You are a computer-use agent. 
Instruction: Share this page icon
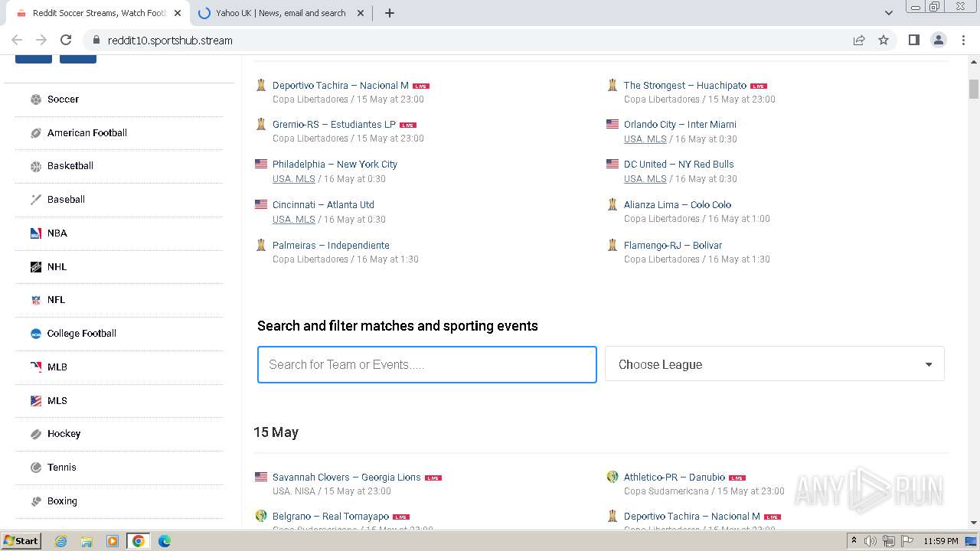coord(859,41)
